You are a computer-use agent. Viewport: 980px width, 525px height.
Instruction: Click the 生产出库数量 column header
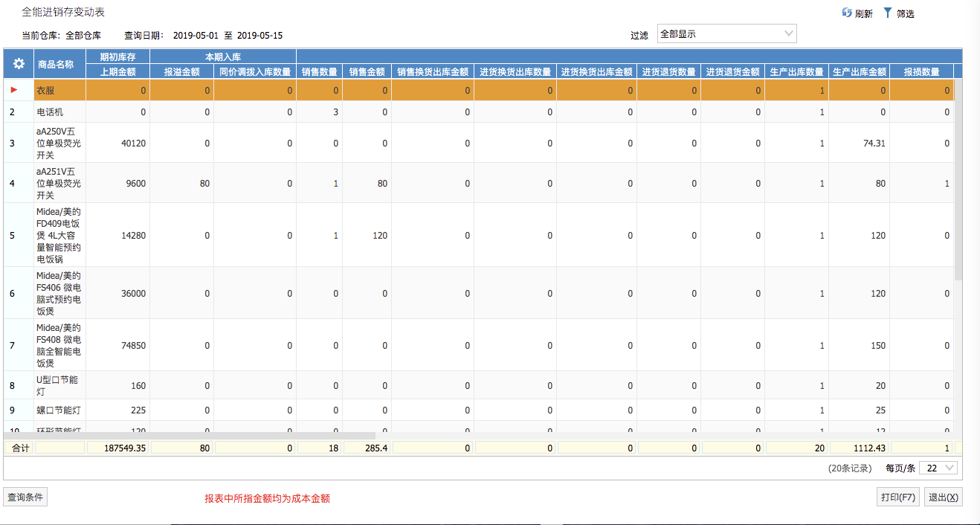click(x=797, y=71)
